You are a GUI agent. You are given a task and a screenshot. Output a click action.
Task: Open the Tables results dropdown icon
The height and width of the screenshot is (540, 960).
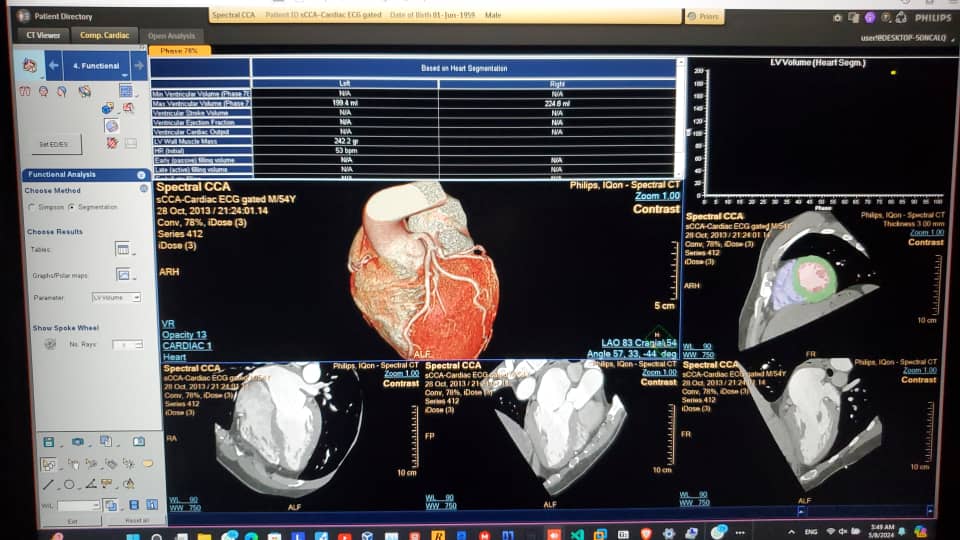click(x=123, y=249)
